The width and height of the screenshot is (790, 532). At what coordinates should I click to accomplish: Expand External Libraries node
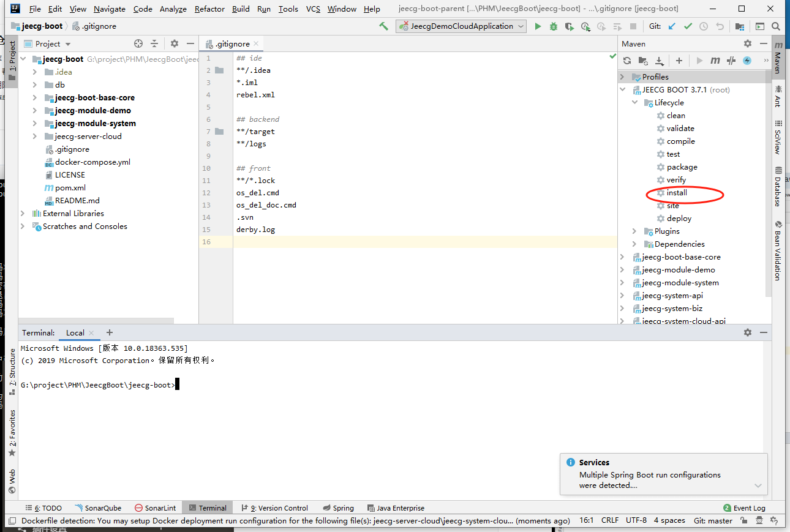pyautogui.click(x=23, y=214)
